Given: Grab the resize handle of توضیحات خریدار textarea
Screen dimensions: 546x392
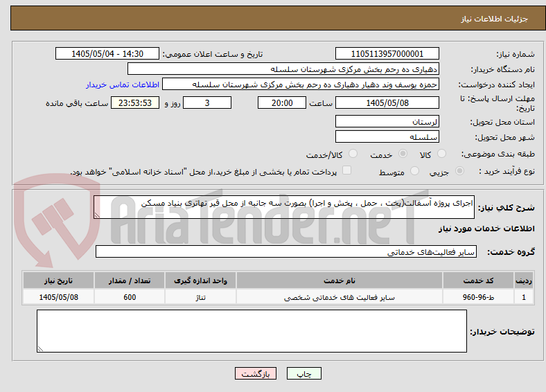Looking at the screenshot, I should point(40,348).
